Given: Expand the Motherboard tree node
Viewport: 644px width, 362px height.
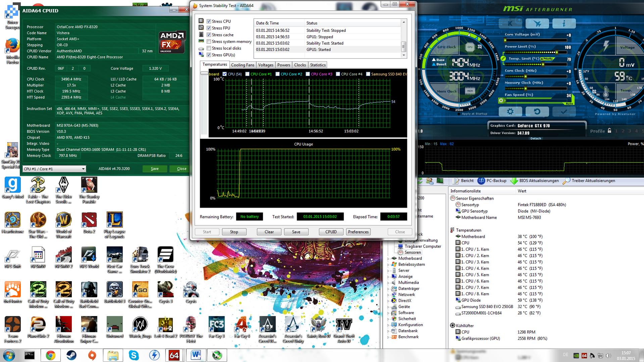Looking at the screenshot, I should (x=389, y=259).
